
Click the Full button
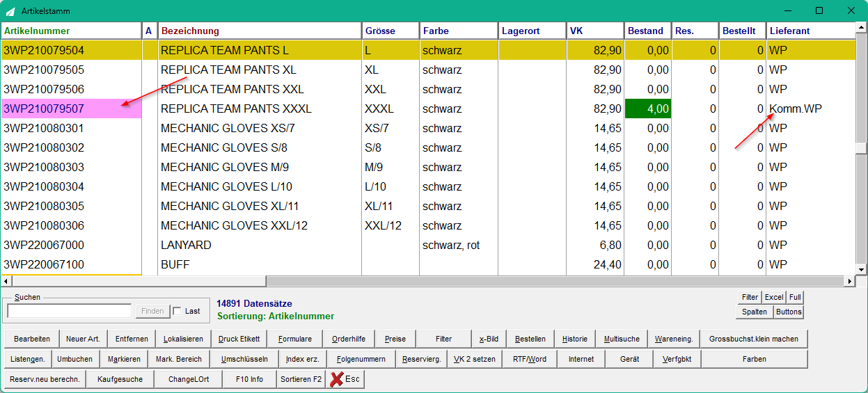795,297
